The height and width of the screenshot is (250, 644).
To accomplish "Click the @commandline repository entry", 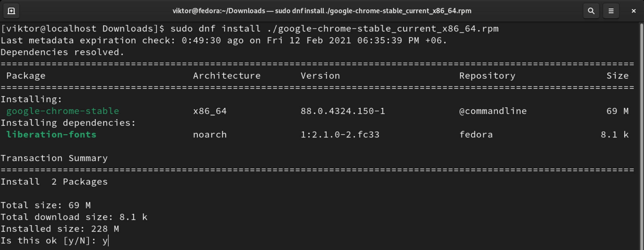I will tap(493, 111).
